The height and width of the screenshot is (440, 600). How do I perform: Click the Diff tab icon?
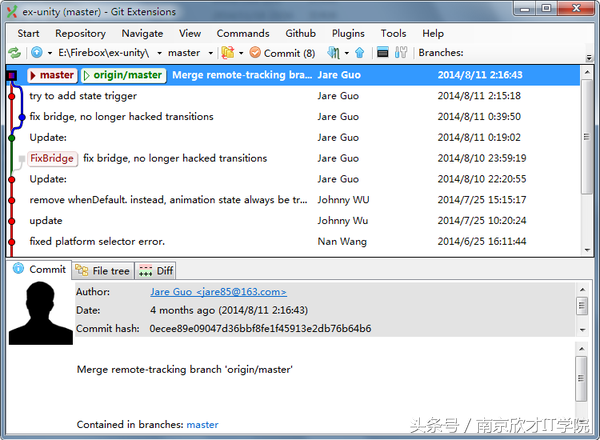145,271
